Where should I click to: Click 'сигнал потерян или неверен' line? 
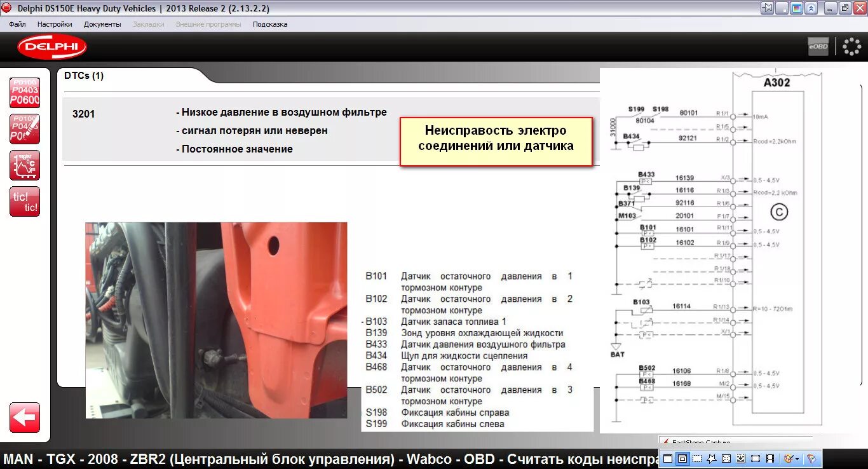(255, 130)
